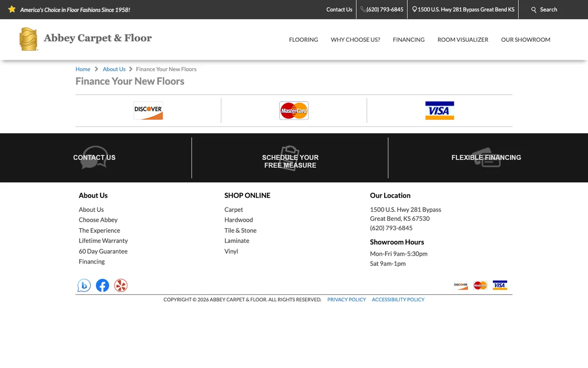588x368 pixels.
Task: Click the Our Location footer heading
Action: pos(390,195)
